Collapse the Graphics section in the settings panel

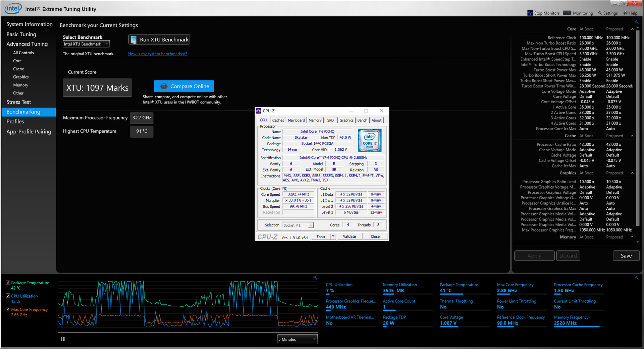pyautogui.click(x=632, y=173)
